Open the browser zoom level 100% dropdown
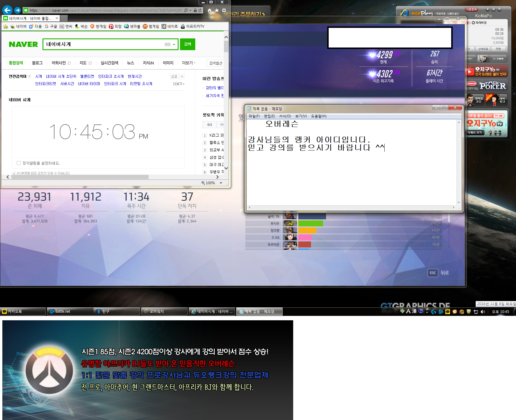 221,183
